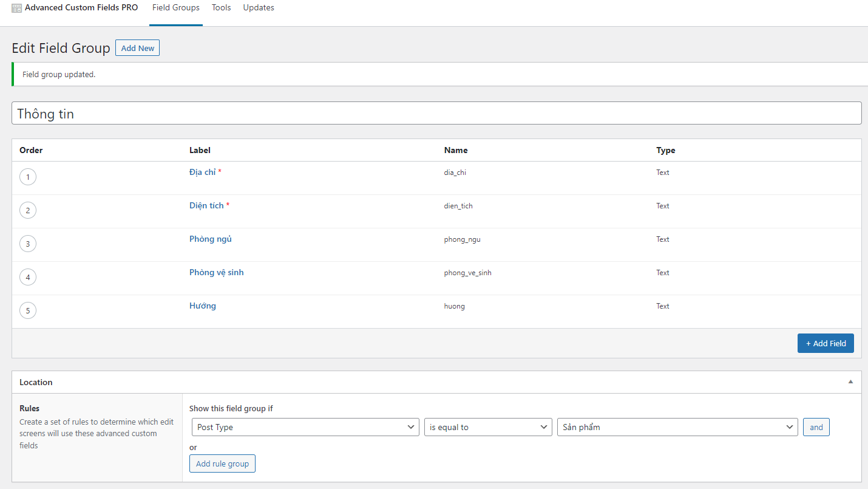This screenshot has width=868, height=489.
Task: Open the Updates tab
Action: [259, 8]
